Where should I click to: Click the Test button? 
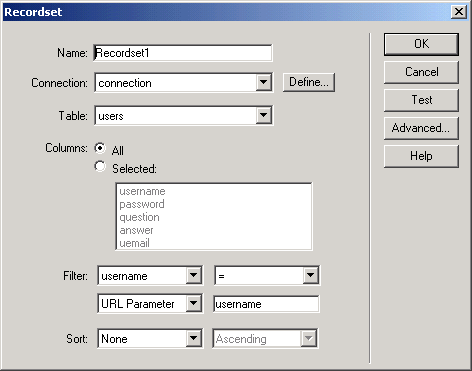coord(421,100)
